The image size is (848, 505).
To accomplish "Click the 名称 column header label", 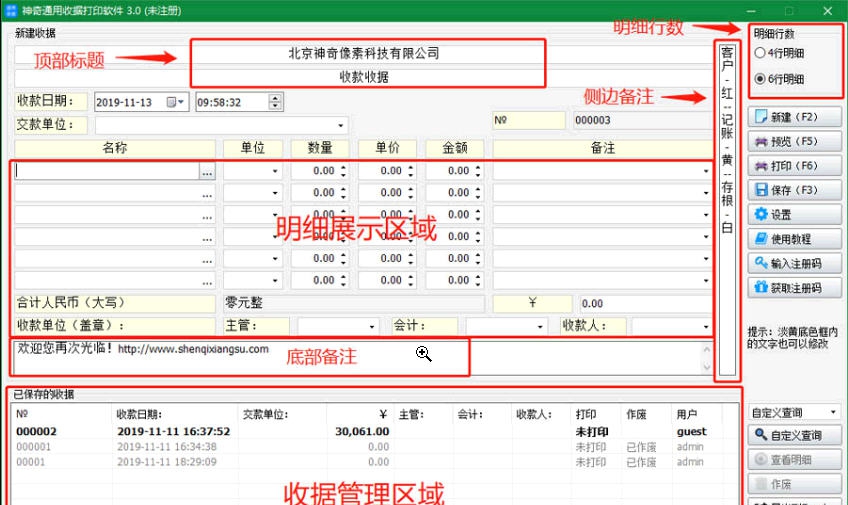I will click(115, 148).
